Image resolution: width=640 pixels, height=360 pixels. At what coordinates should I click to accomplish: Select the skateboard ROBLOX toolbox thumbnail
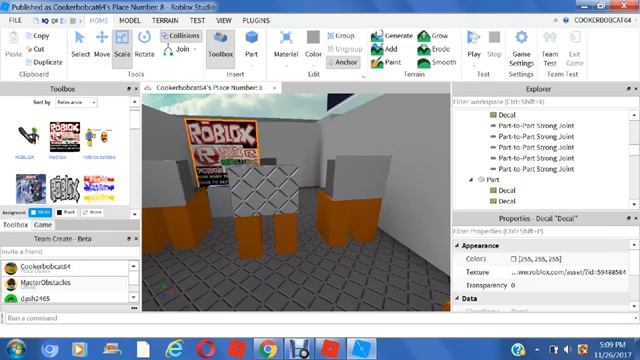[x=28, y=136]
